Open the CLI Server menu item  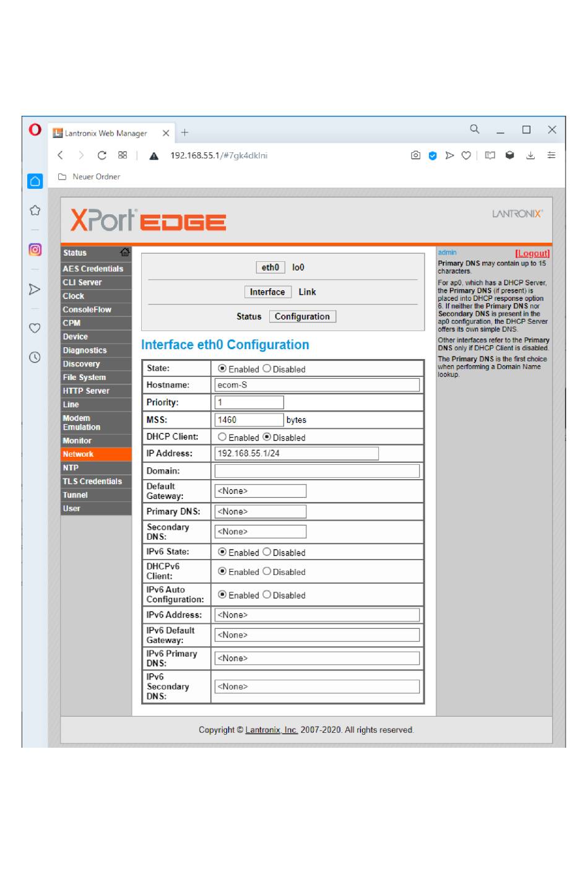click(x=96, y=282)
